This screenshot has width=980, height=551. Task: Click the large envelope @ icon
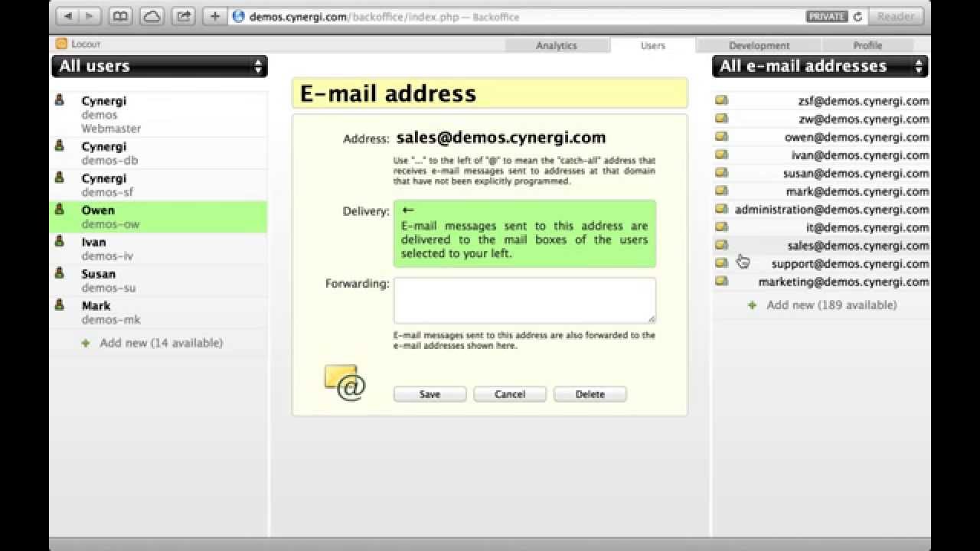[345, 383]
